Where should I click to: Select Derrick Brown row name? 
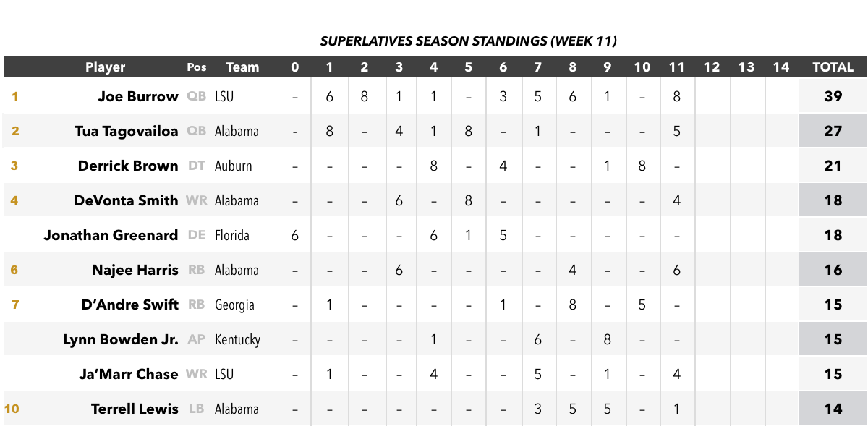pos(128,166)
